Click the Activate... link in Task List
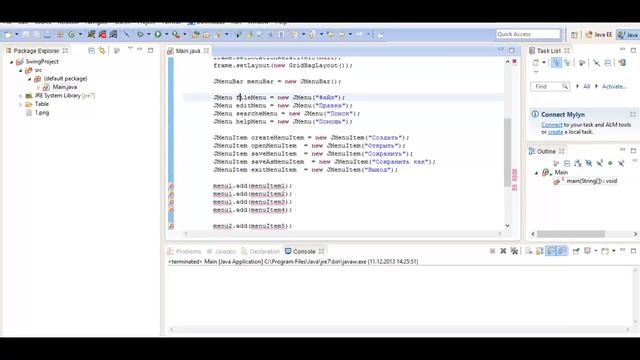Screen dimensions: 640x360 click(614, 87)
